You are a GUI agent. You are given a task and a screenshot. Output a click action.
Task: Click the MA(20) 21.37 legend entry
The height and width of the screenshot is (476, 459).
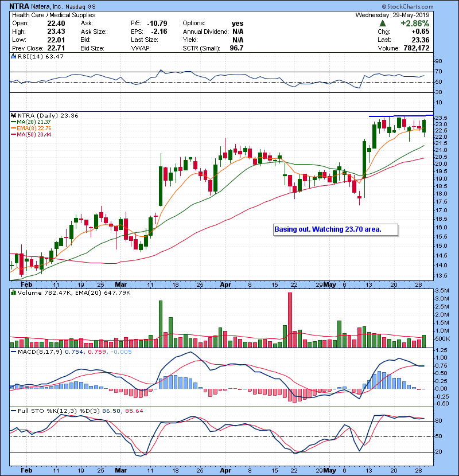[30, 122]
